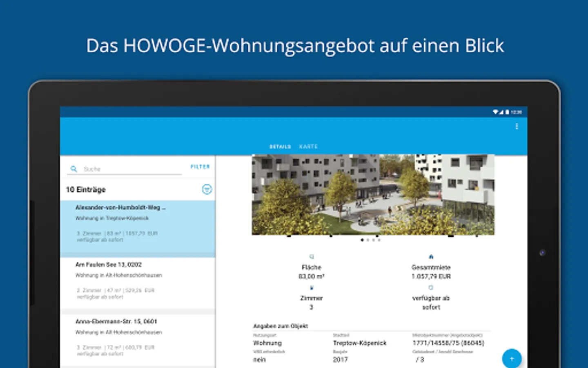Click the verfügbar ab availability icon
This screenshot has width=588, height=368.
tap(431, 288)
